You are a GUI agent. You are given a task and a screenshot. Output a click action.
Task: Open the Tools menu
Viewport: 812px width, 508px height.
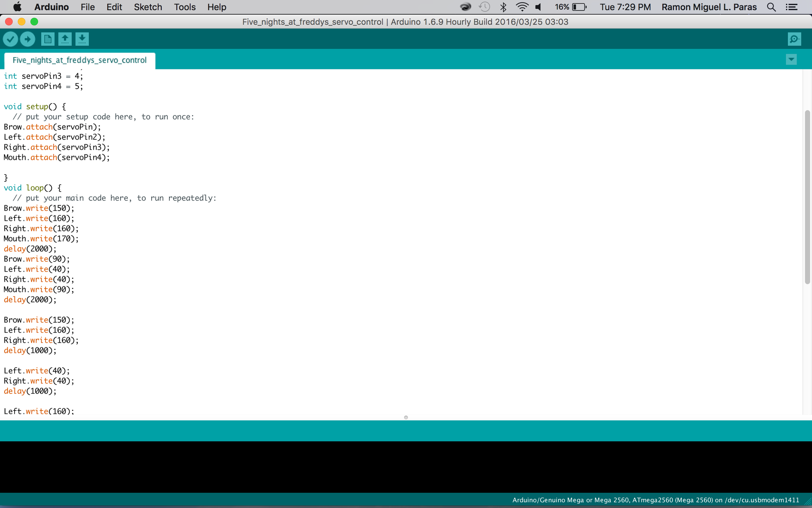(x=185, y=7)
